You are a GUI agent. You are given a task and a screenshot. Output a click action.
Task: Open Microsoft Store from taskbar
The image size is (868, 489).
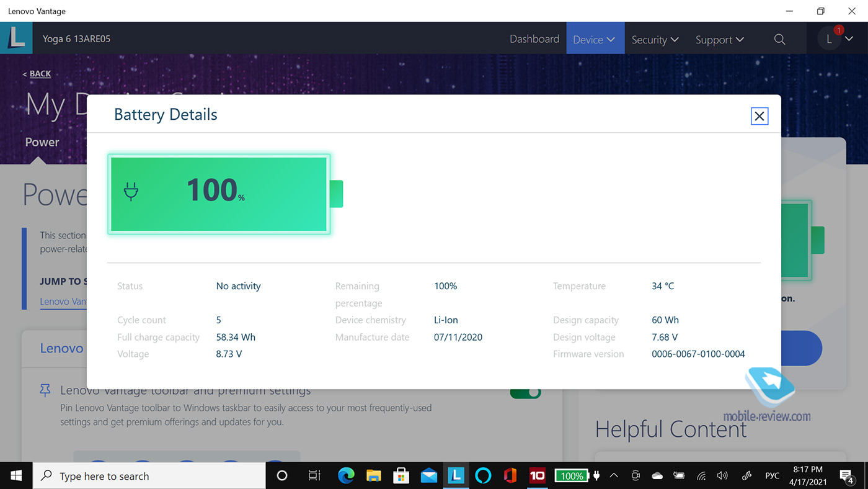tap(401, 476)
